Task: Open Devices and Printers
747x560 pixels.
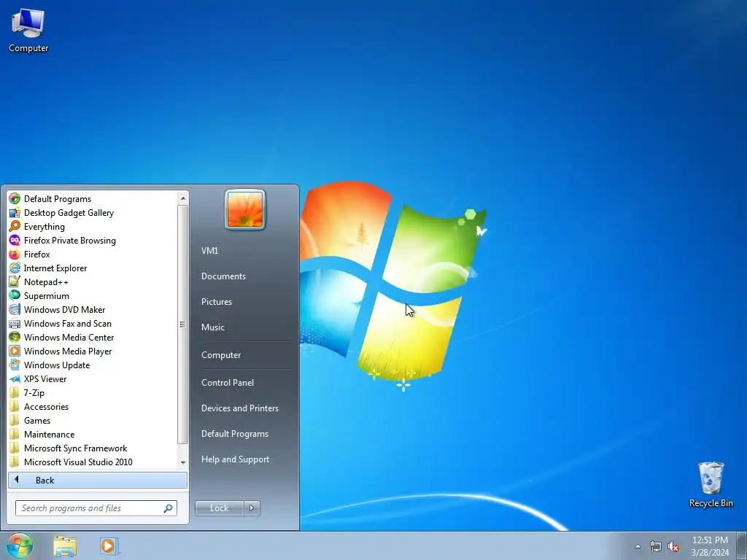Action: tap(240, 408)
